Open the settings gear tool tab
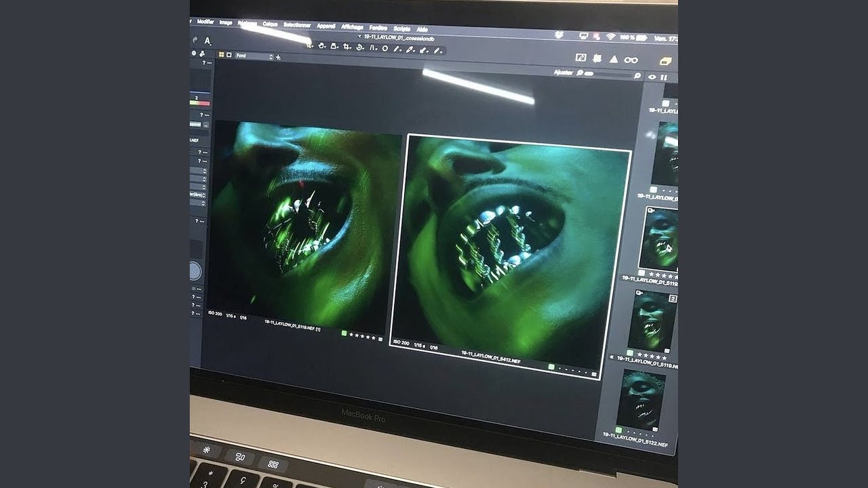This screenshot has height=488, width=868. (x=194, y=53)
